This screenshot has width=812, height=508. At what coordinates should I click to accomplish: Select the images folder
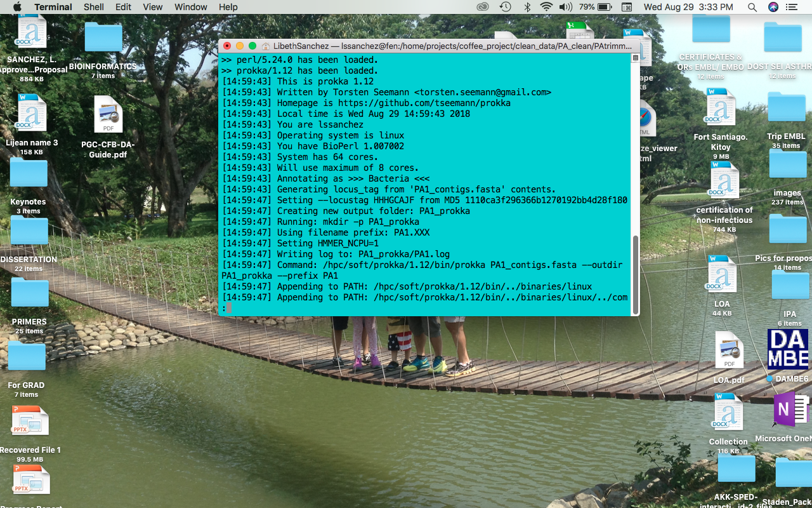click(x=788, y=163)
